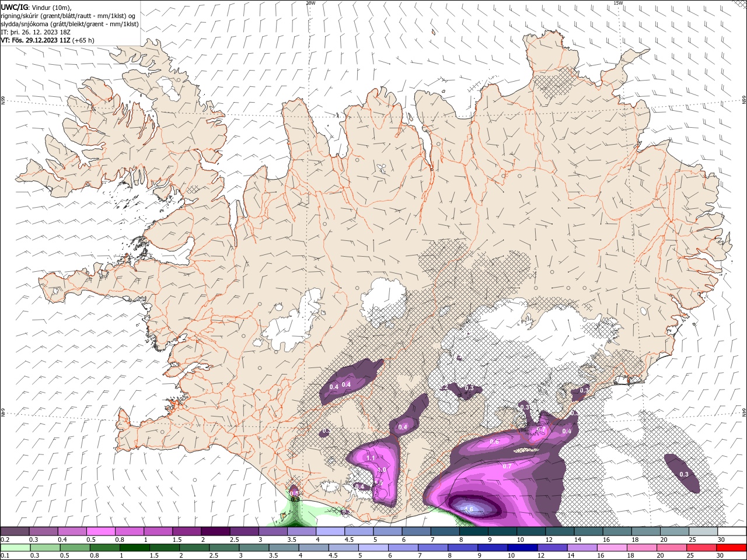747x560 pixels.
Task: Click the upper-row swatch between 8 and 9
Action: click(473, 531)
